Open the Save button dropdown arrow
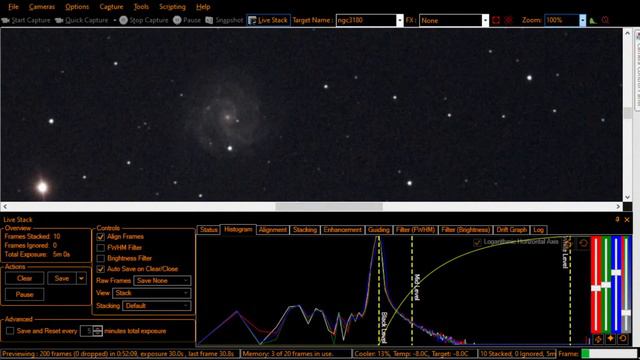The height and width of the screenshot is (360, 640). (82, 278)
